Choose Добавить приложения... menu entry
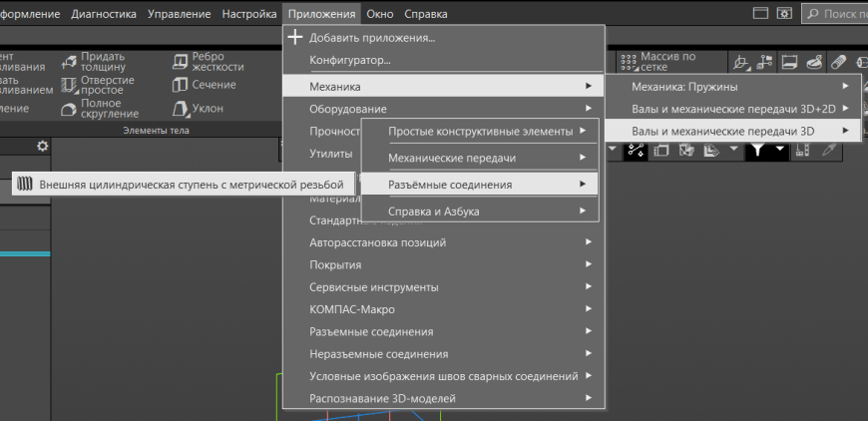This screenshot has height=421, width=868. [443, 38]
